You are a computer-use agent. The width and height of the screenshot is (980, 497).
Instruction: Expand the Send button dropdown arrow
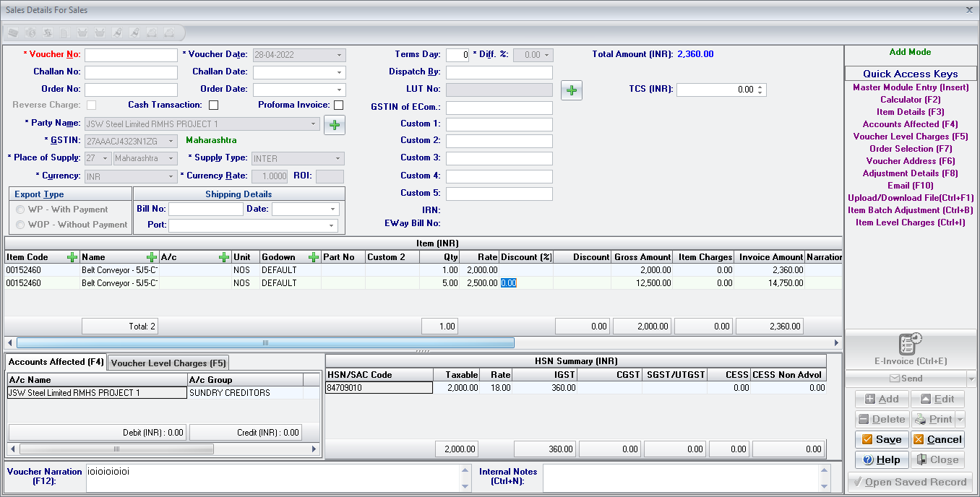point(971,379)
